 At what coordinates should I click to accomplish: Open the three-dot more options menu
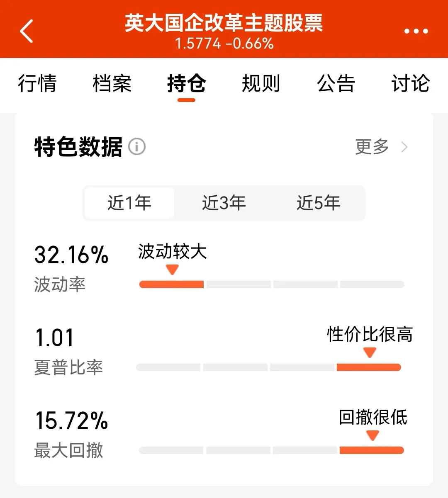coord(416,31)
